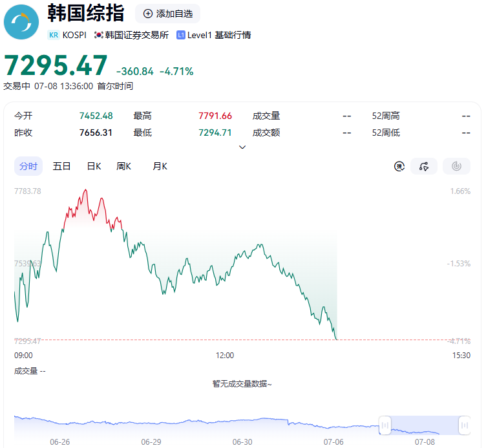
Task: Click the 07-08 date label
Action: pyautogui.click(x=425, y=442)
